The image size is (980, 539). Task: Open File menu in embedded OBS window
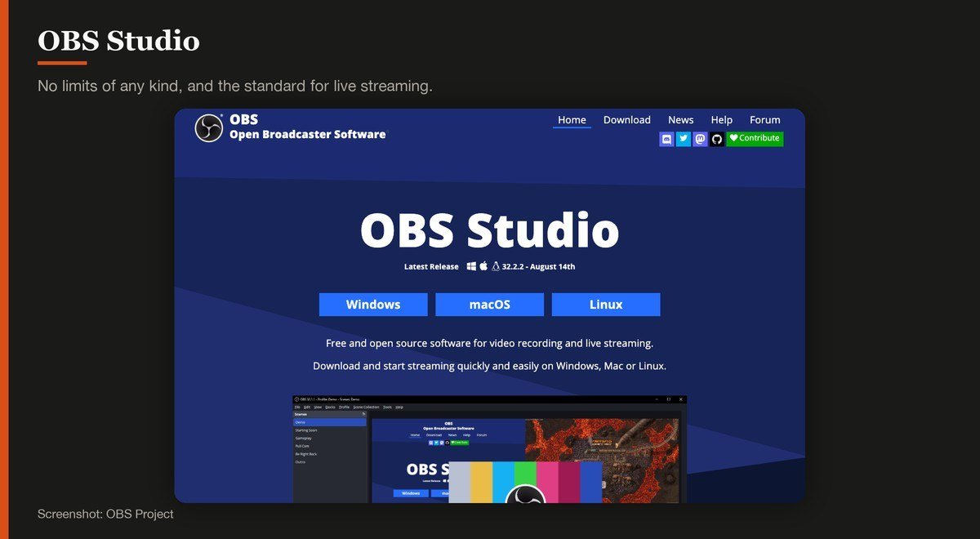(x=297, y=407)
